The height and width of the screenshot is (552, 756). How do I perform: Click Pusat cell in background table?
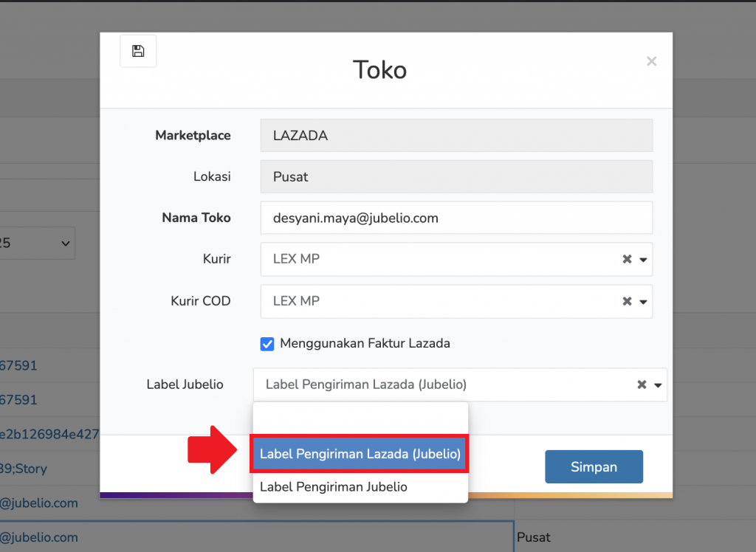(x=533, y=537)
